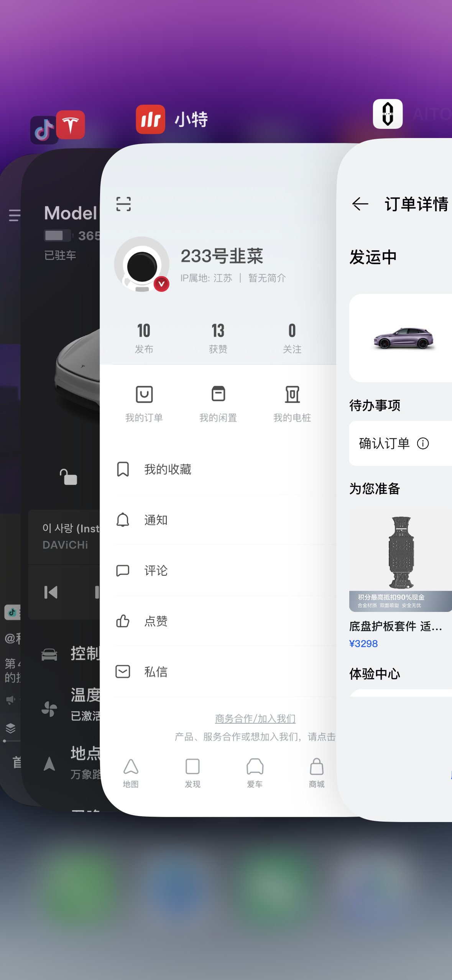Open the Tesla hamburger menu icon
Viewport: 452px width, 980px height.
pyautogui.click(x=15, y=215)
